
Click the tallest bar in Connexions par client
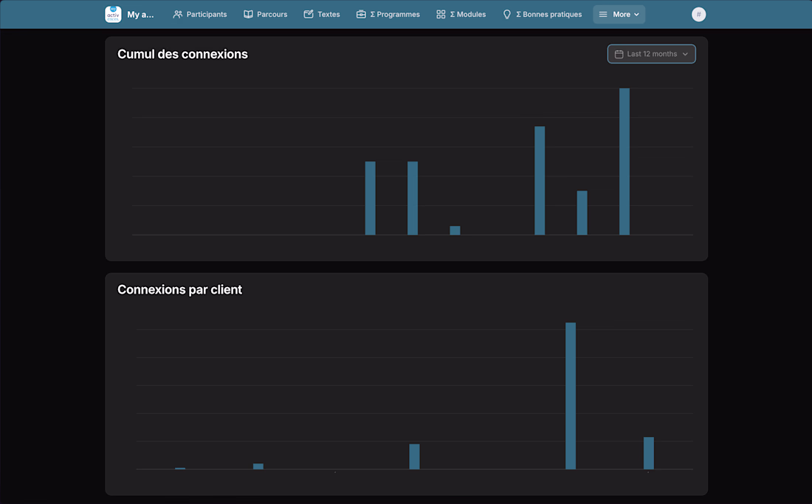pos(571,396)
